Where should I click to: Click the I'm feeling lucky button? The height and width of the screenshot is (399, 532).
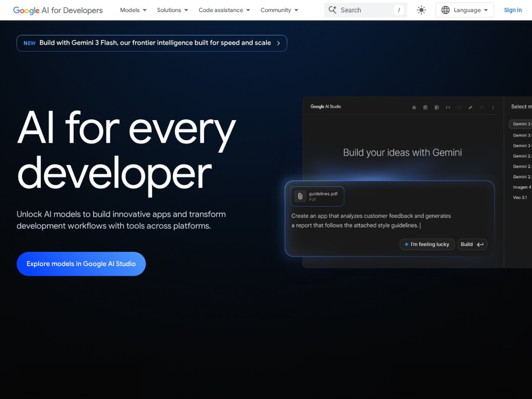[x=427, y=244]
